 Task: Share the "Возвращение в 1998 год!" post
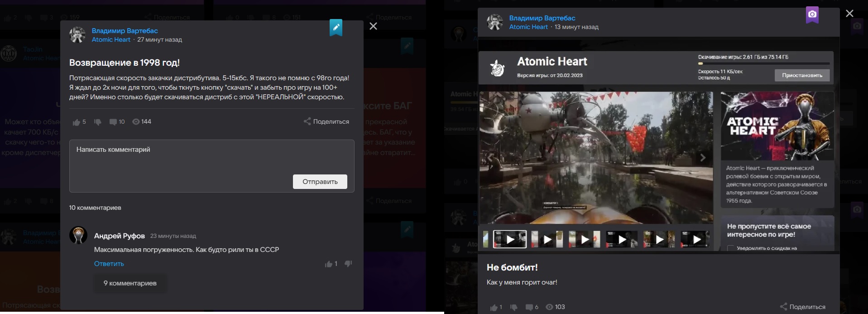[326, 121]
